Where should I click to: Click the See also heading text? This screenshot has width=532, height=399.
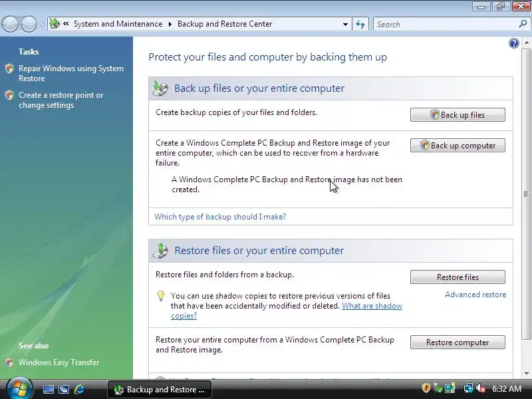[34, 346]
